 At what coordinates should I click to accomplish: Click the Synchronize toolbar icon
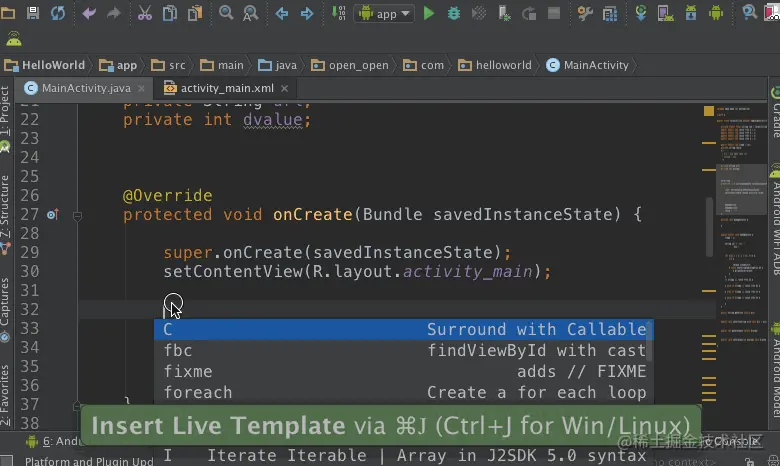pos(58,13)
